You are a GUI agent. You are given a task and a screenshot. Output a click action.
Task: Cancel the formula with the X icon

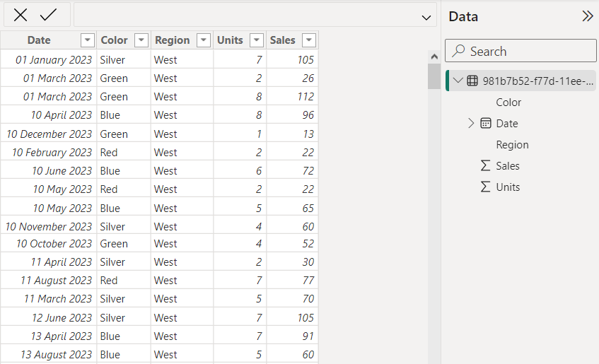click(21, 16)
